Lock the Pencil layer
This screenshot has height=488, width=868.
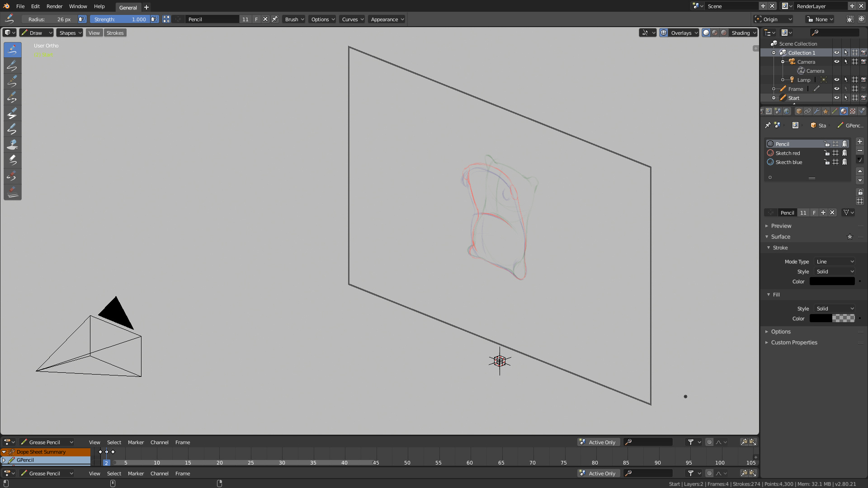pos(827,144)
